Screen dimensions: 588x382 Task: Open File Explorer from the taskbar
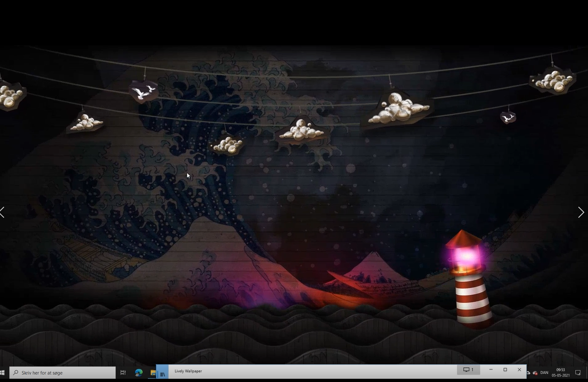pos(152,373)
